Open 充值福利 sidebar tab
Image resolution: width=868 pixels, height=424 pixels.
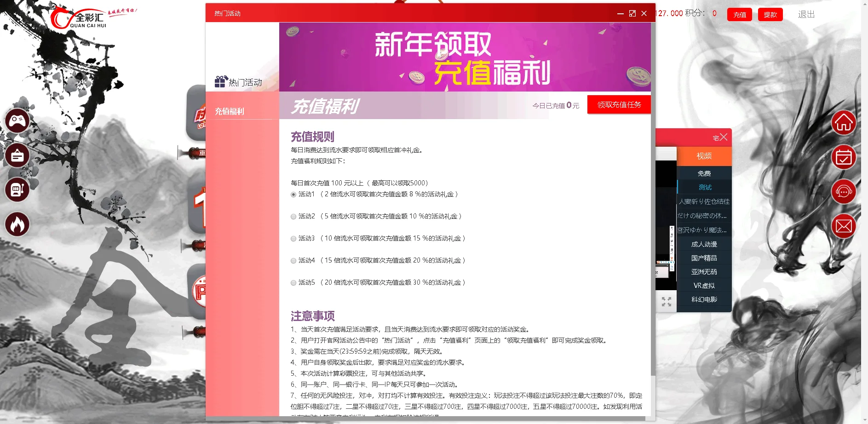(x=242, y=111)
